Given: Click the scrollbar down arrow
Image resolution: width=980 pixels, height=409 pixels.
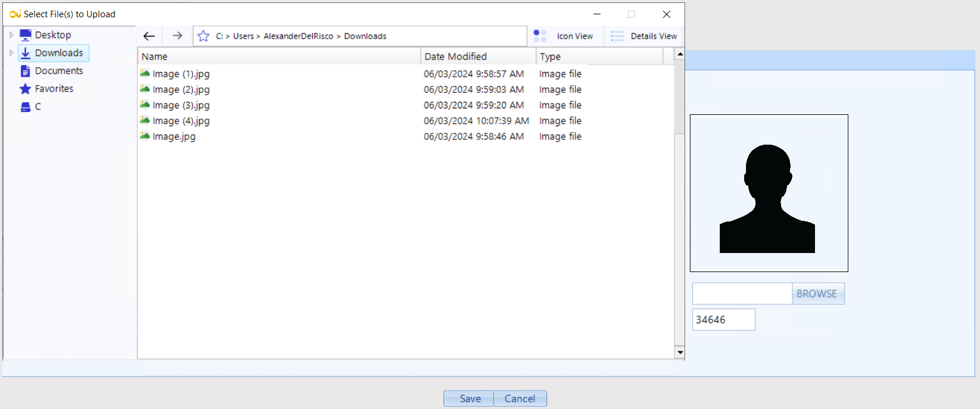Looking at the screenshot, I should [x=680, y=352].
